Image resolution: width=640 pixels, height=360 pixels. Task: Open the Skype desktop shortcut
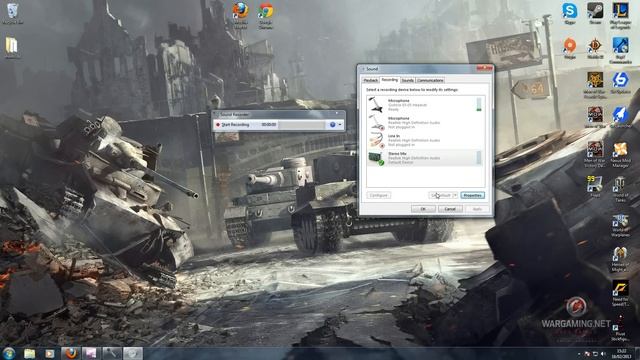click(x=569, y=13)
